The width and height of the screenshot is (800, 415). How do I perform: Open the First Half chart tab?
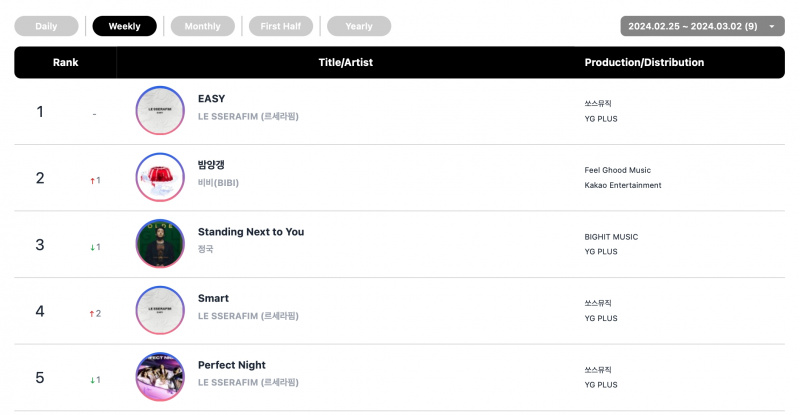click(281, 26)
